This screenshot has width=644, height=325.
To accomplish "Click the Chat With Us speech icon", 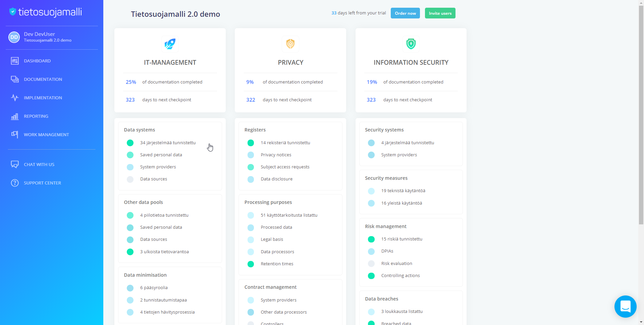I will tap(15, 164).
